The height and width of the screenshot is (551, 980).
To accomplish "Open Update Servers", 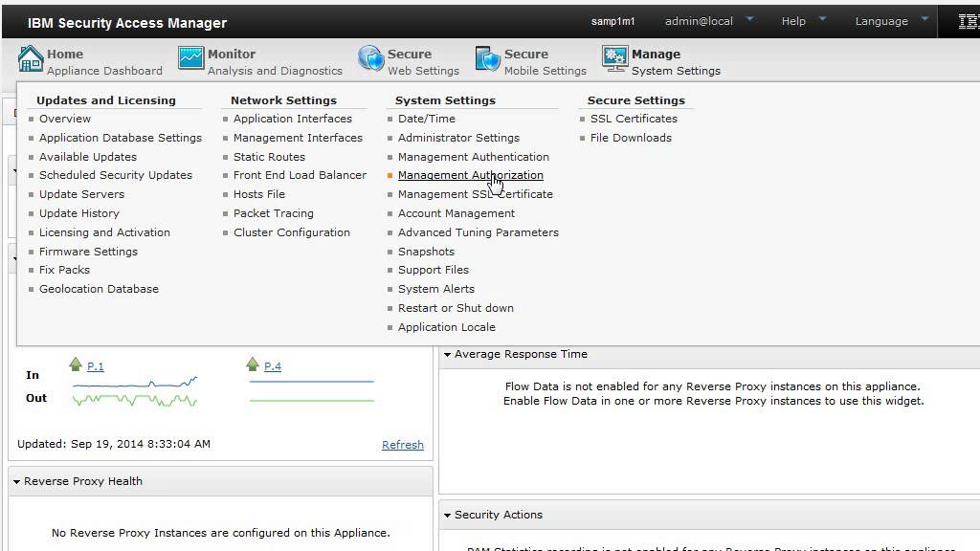I will pos(82,194).
